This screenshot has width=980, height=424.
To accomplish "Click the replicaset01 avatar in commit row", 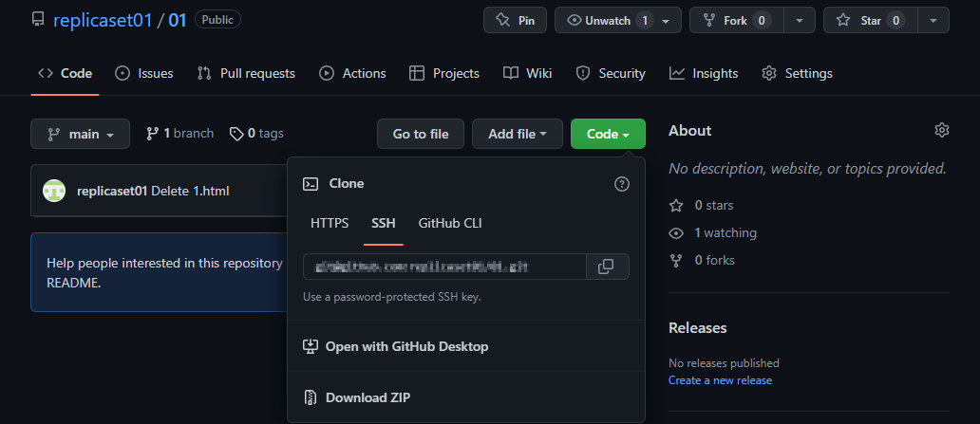I will pos(54,191).
